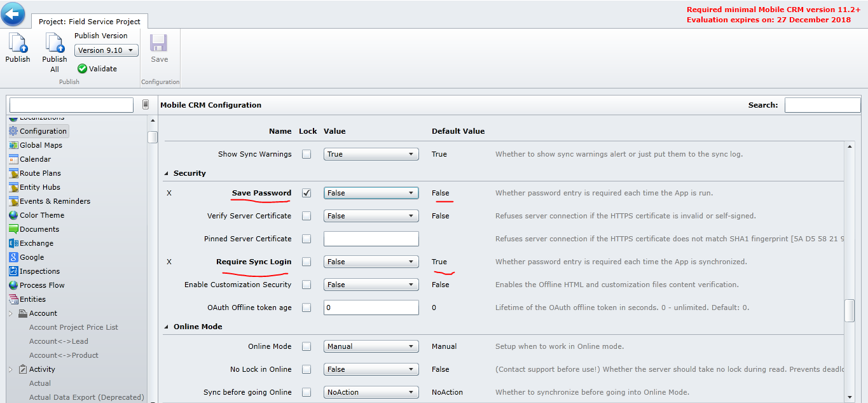
Task: Open Color Theme in the sidebar
Action: tap(41, 215)
